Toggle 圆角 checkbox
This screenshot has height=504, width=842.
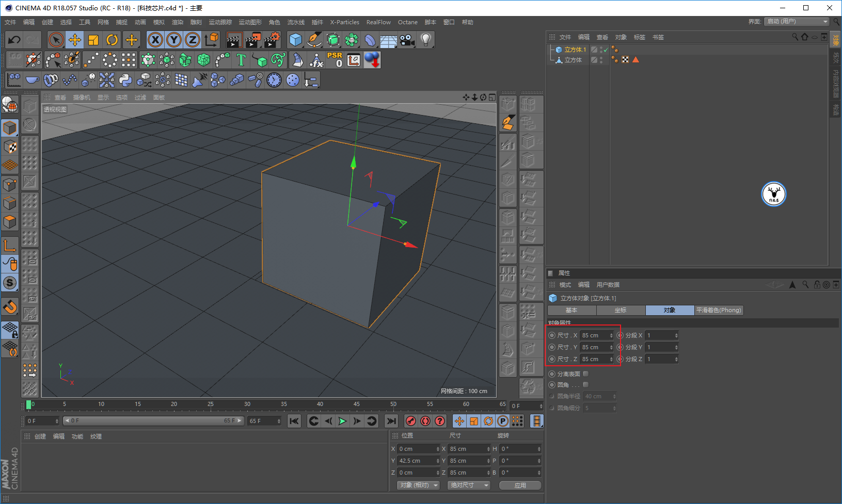[585, 385]
